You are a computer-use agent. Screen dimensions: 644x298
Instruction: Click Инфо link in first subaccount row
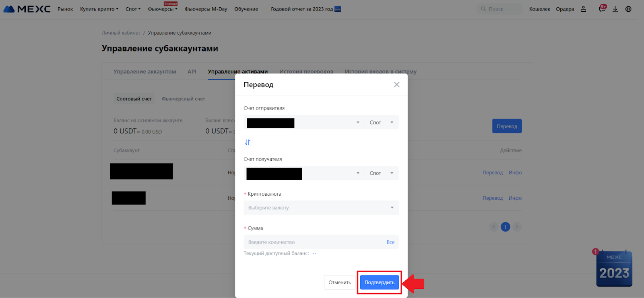(515, 172)
